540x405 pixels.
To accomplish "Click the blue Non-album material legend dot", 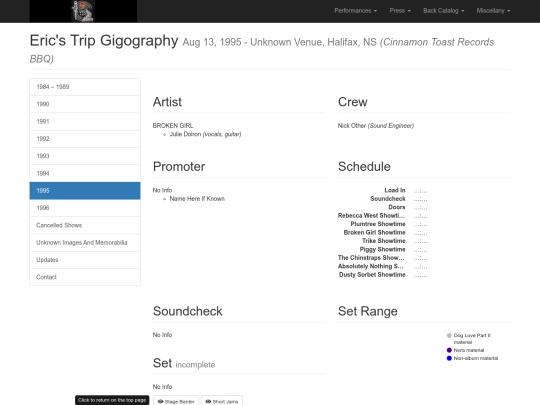I will (449, 358).
